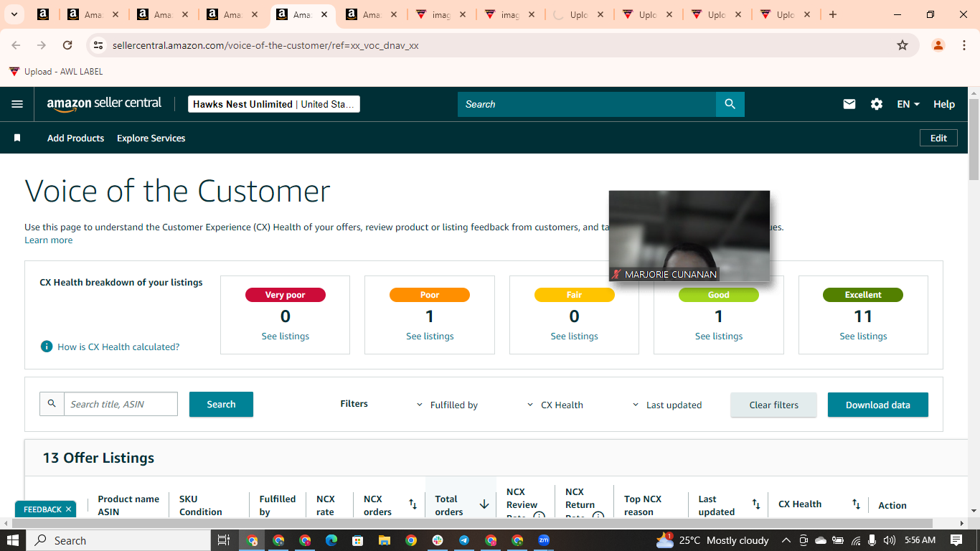Focus the Search title, ASIN field
The height and width of the screenshot is (551, 980).
tap(121, 404)
